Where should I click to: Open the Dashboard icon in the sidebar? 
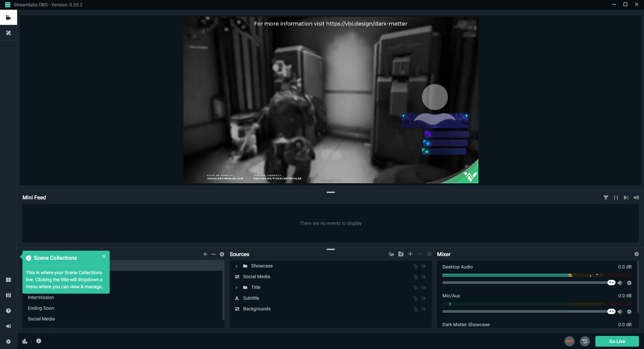click(x=8, y=280)
